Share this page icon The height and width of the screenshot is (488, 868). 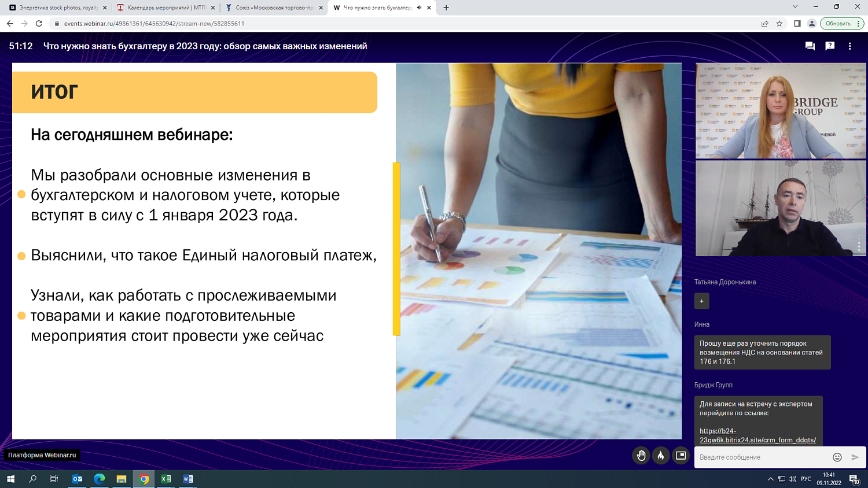765,24
